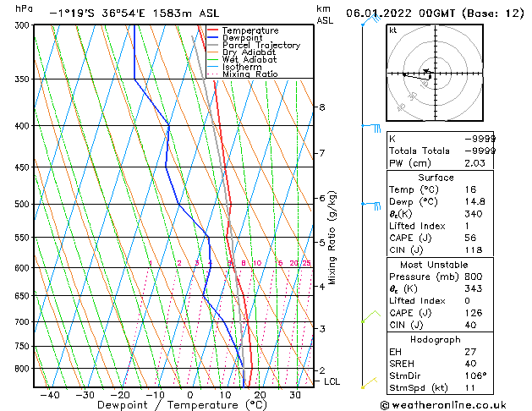
Task: Click the LCL marker on the right axis
Action: click(x=332, y=381)
